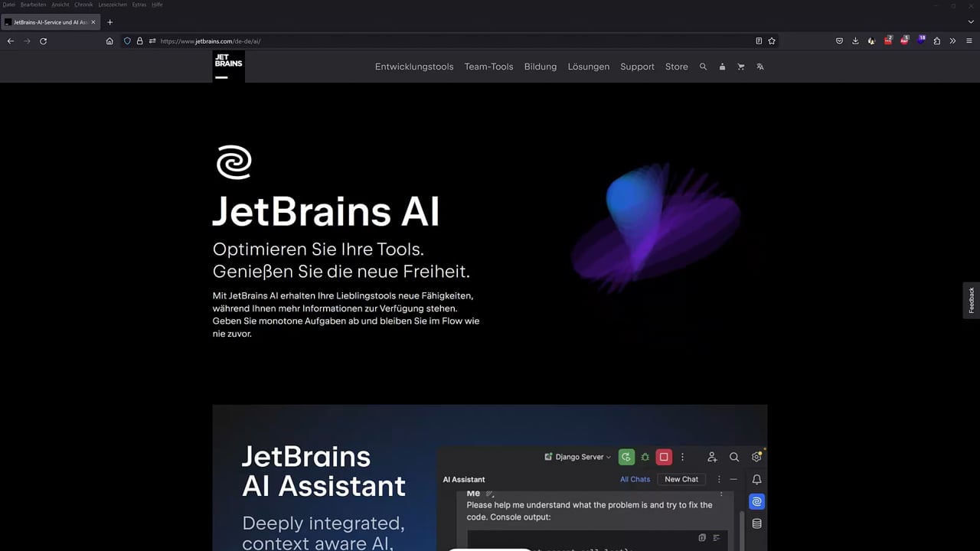Viewport: 980px width, 551px height.
Task: Open the extensions puzzle-piece icon
Action: [937, 41]
